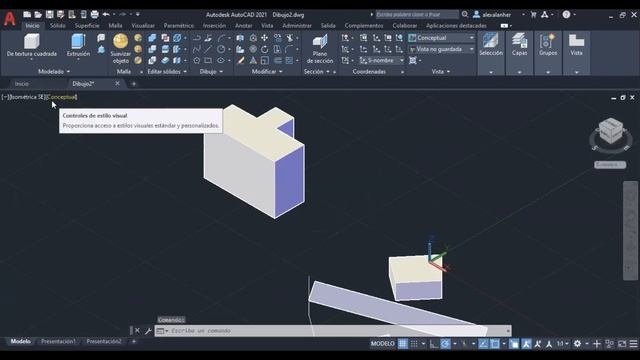
Task: Expand the Editar sólidos panel
Action: (167, 71)
